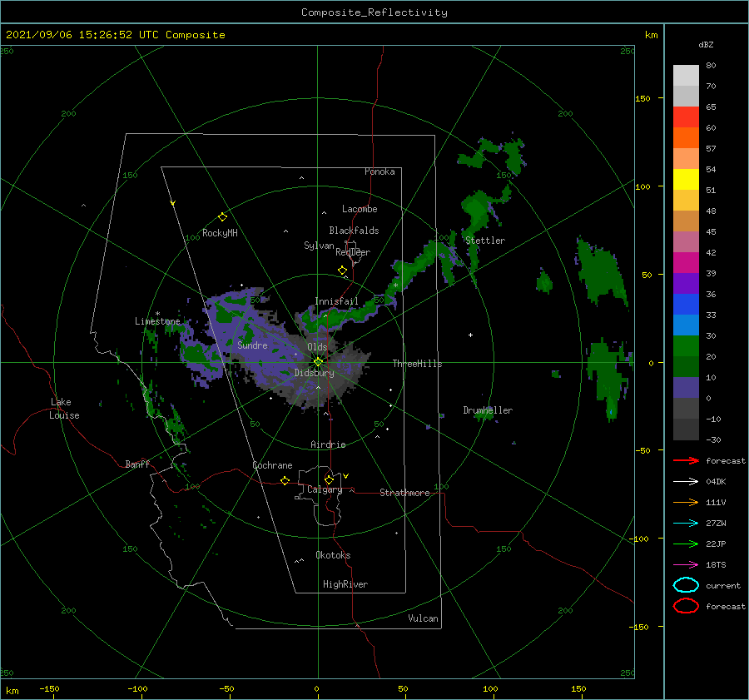749x700 pixels.
Task: Click the yellow V marker near RockyMH
Action: tap(173, 203)
